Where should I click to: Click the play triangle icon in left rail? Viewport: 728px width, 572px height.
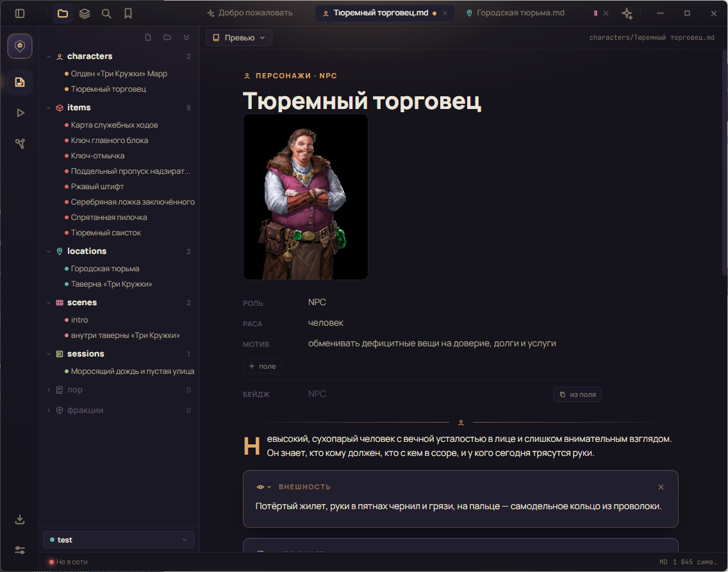click(20, 113)
